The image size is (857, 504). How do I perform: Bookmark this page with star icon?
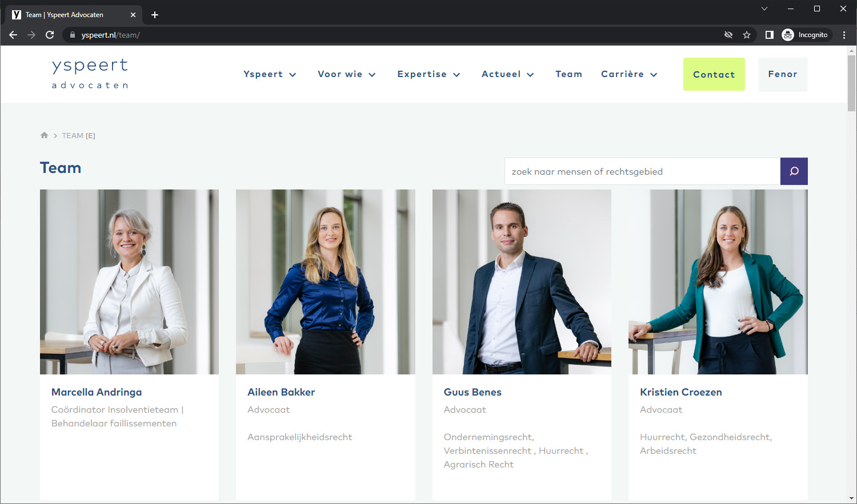tap(746, 35)
